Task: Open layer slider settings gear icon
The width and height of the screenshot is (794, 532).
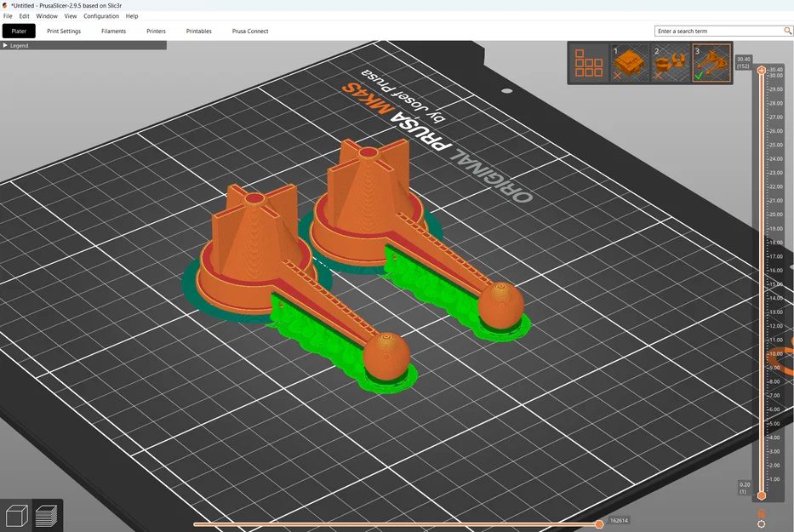Action: [x=761, y=524]
